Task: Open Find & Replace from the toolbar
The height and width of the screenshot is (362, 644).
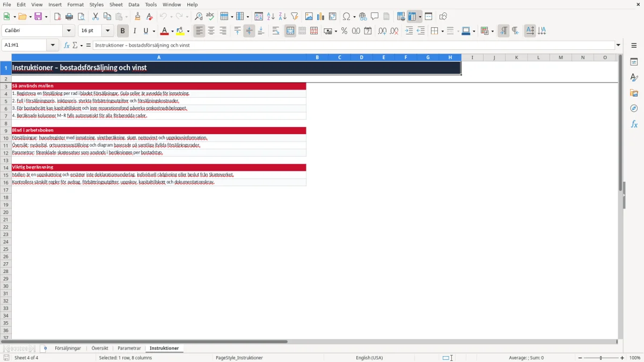Action: tap(199, 17)
